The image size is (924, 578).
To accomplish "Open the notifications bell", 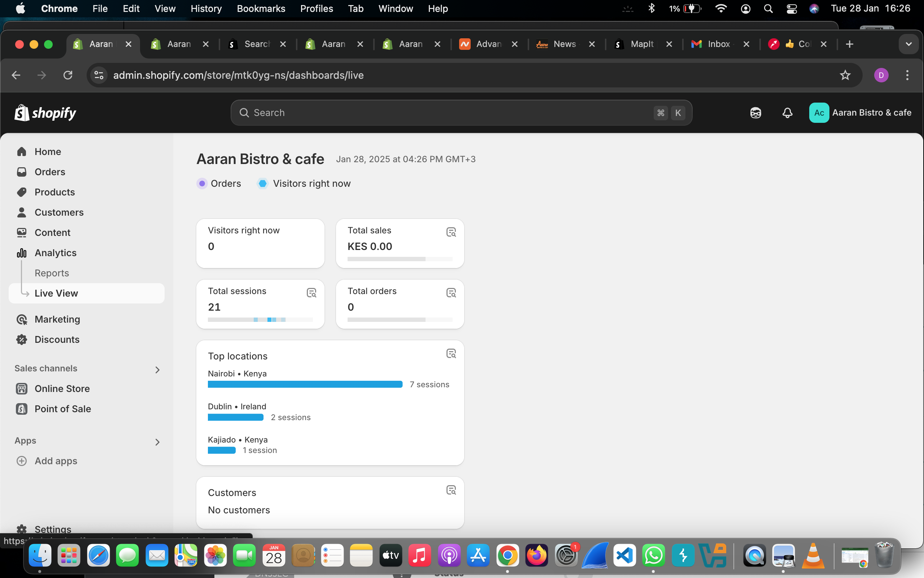I will point(787,113).
